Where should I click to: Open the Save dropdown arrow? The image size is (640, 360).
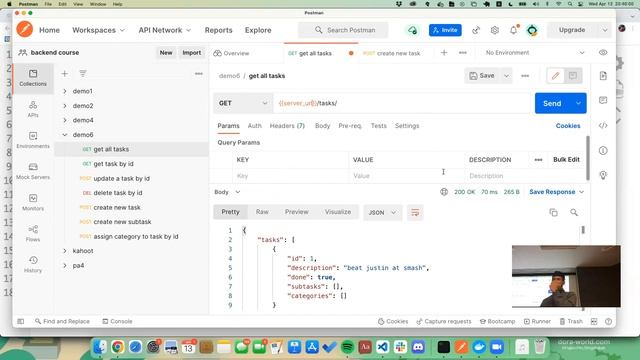507,76
